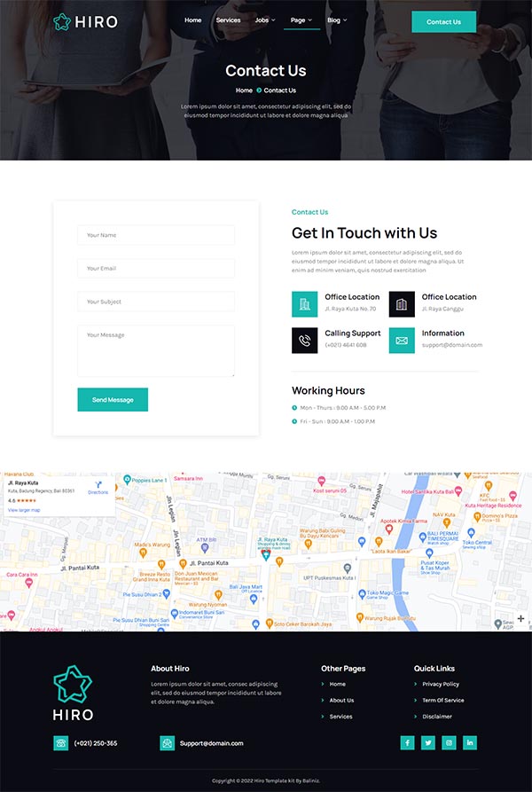Open the Privacy Policy footer link
532x792 pixels.
tap(441, 684)
